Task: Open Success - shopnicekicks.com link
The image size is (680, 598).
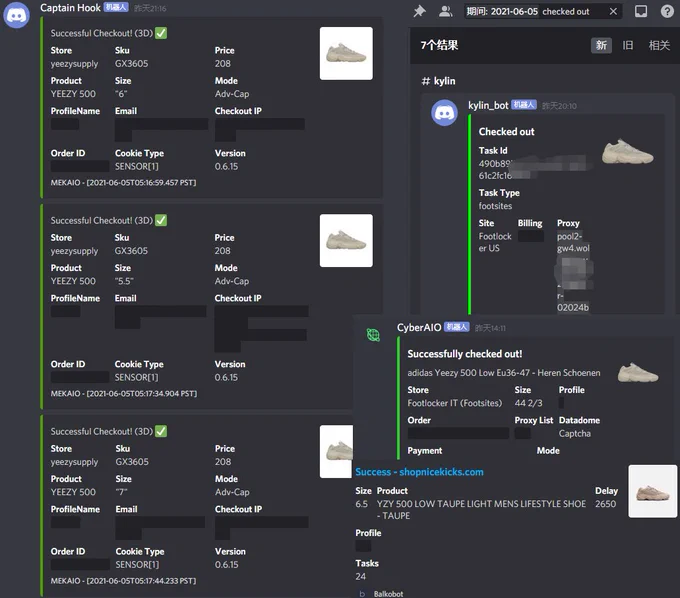Action: 419,472
